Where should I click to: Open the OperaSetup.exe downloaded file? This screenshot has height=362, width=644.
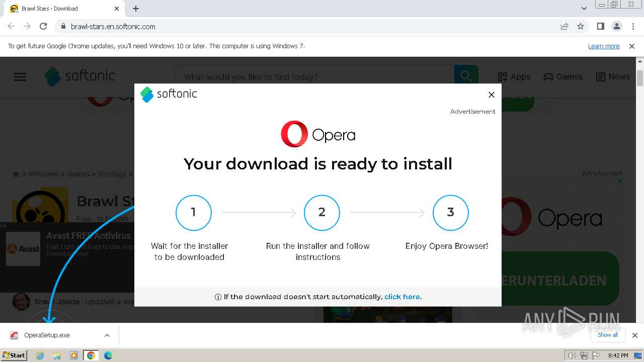pos(47,335)
